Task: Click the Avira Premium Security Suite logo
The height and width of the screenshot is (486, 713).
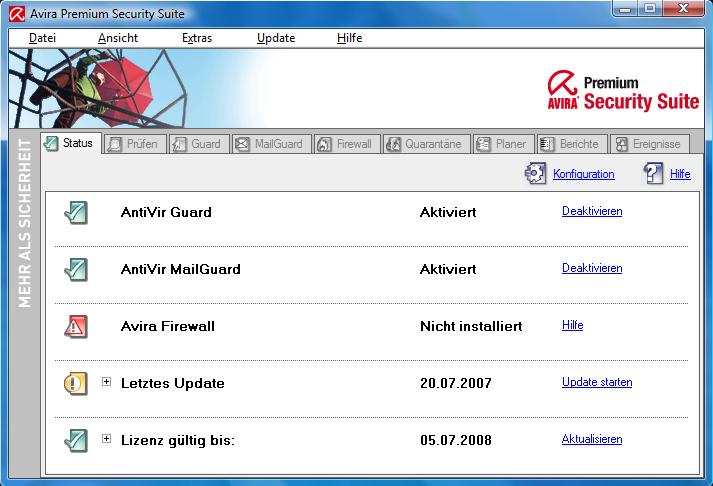Action: pyautogui.click(x=623, y=90)
